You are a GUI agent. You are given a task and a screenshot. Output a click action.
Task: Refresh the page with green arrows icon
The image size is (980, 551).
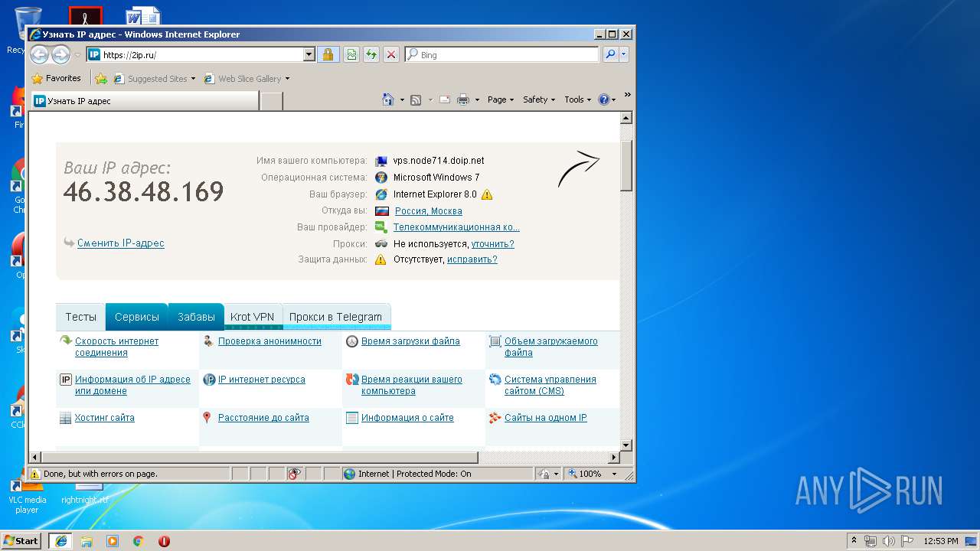[x=371, y=54]
